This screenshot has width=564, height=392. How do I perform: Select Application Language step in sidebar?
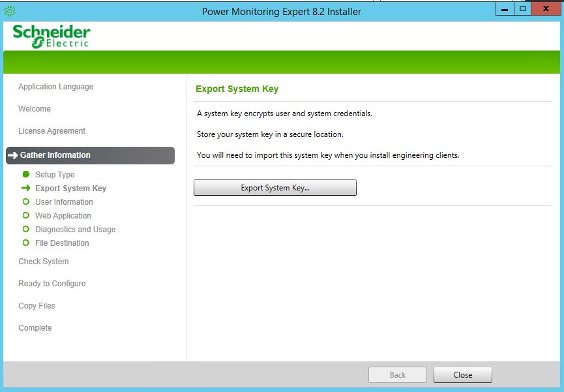55,87
